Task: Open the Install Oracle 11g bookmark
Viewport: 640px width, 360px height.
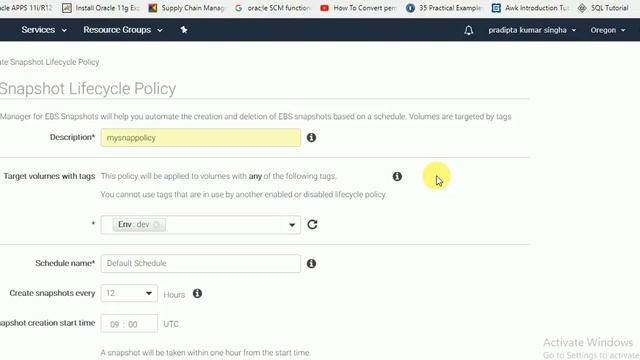Action: pos(101,8)
